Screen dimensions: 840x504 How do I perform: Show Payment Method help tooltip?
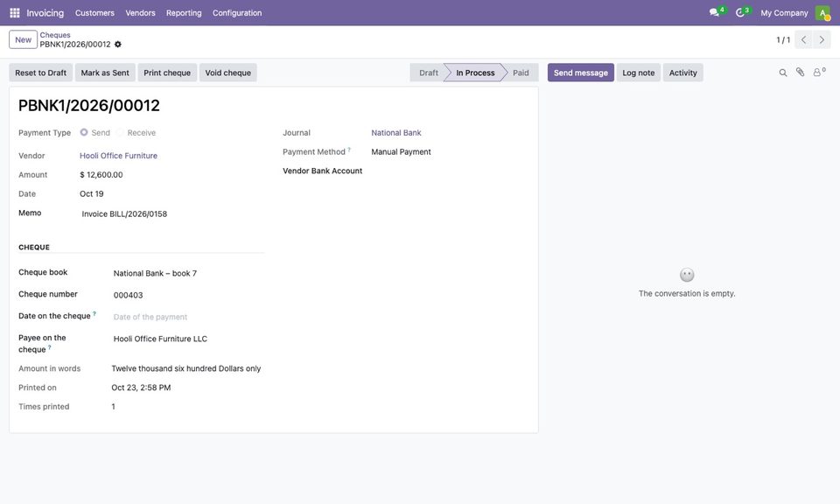click(x=349, y=150)
